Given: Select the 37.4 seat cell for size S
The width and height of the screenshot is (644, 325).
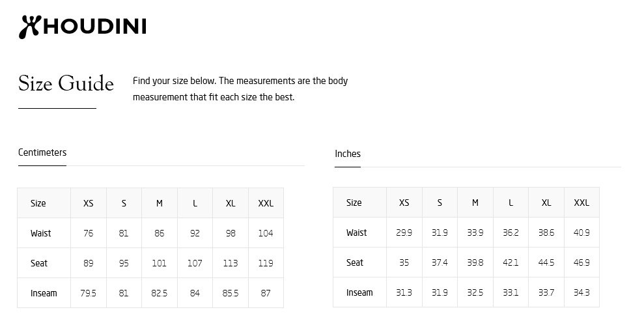Looking at the screenshot, I should (440, 262).
